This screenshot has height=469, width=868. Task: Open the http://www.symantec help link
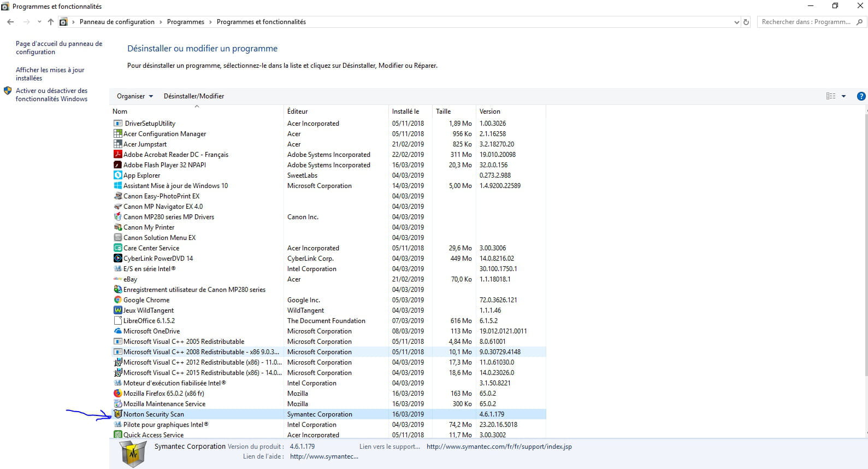tap(324, 456)
